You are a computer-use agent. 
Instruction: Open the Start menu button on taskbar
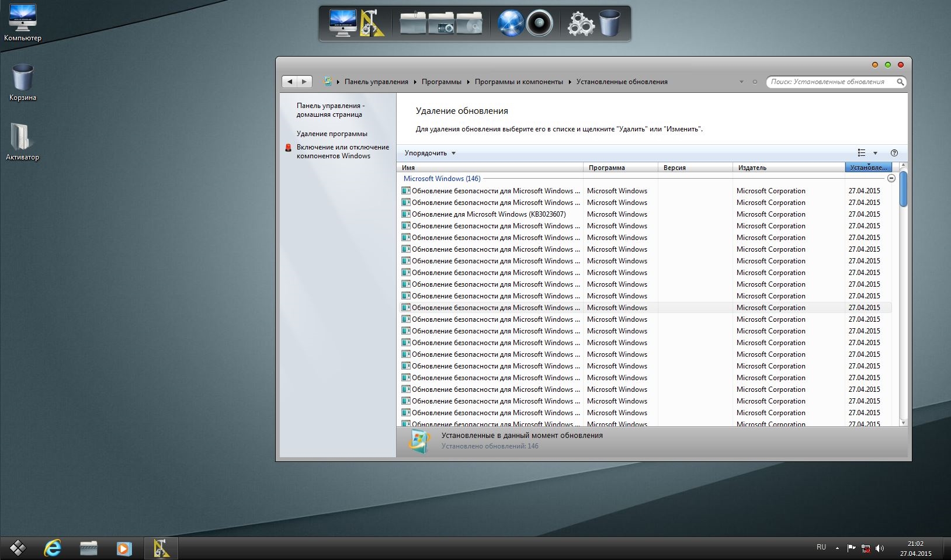click(x=18, y=548)
